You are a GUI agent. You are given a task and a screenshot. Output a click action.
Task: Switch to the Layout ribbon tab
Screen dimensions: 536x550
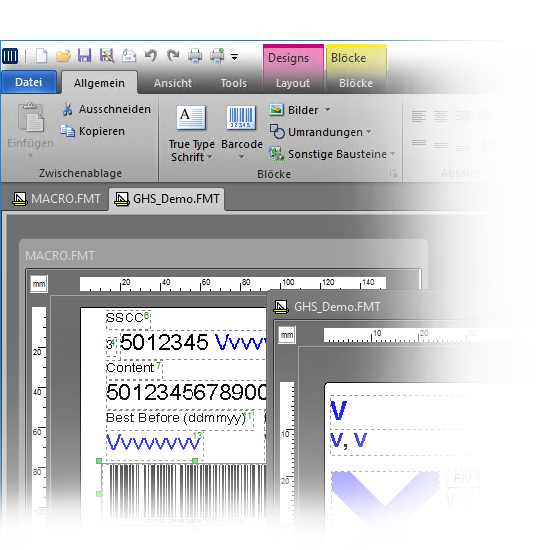293,83
